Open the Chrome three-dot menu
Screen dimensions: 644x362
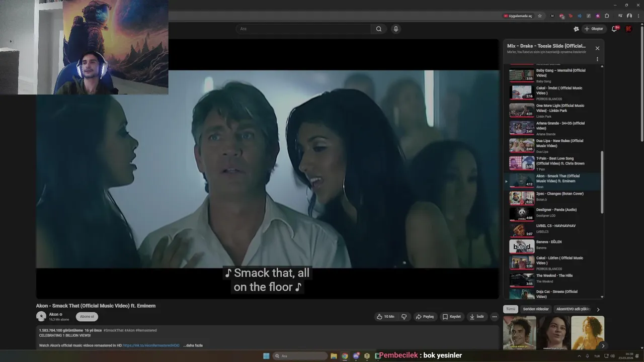pos(637,16)
